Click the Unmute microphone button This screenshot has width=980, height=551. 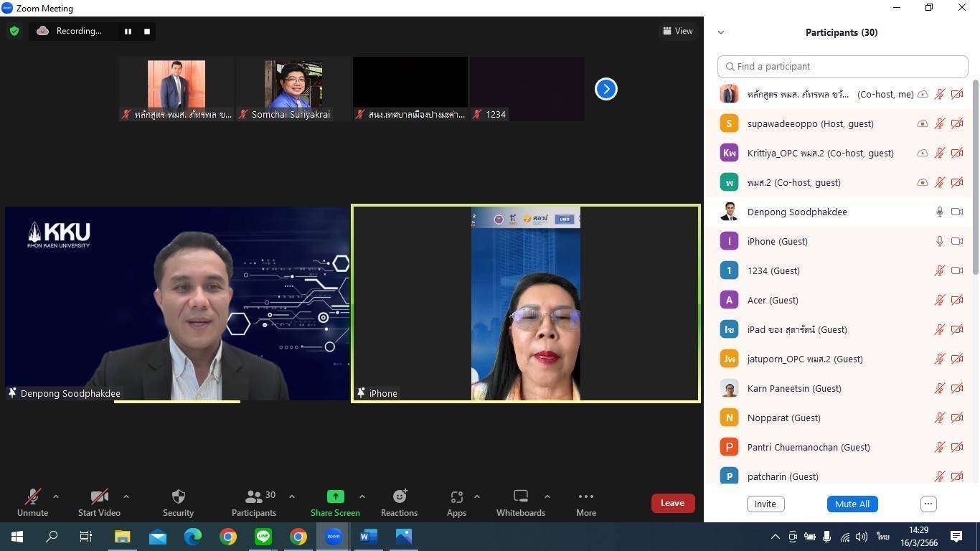[x=32, y=503]
